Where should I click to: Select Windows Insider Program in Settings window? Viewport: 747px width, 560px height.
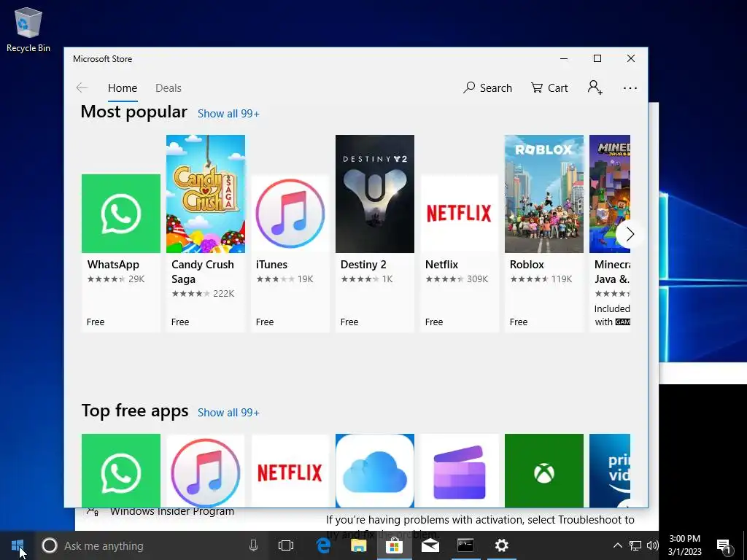click(x=172, y=511)
